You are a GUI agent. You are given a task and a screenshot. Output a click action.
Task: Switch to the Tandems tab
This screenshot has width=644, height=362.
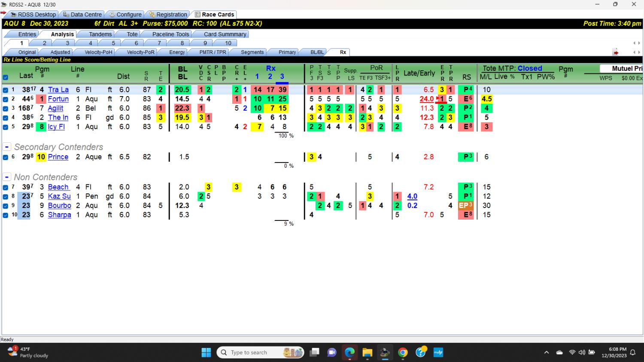[x=100, y=34]
